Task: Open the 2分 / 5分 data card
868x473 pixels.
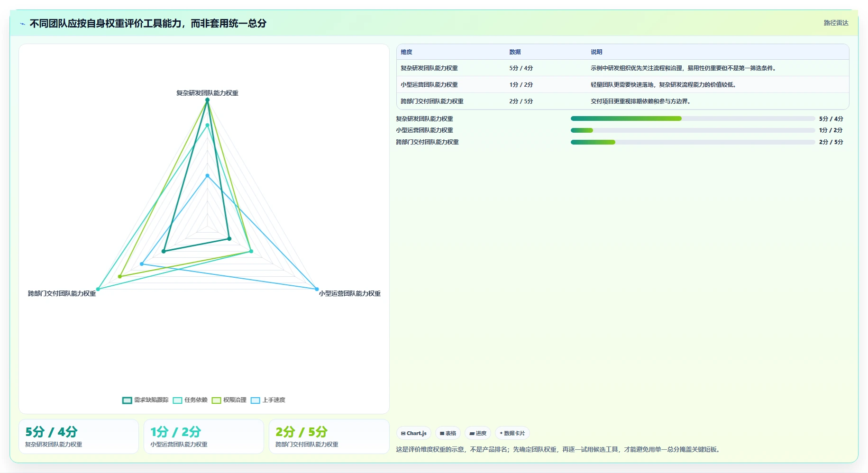Action: pyautogui.click(x=329, y=437)
